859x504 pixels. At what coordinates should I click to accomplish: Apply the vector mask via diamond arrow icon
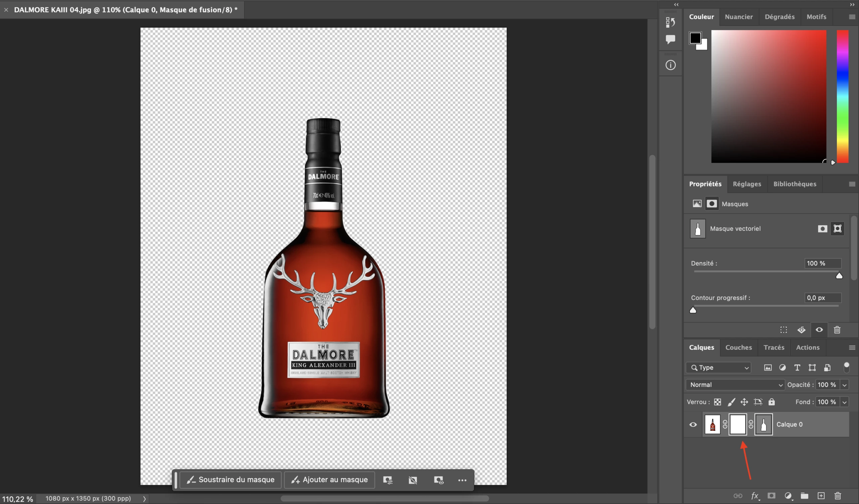tap(801, 330)
